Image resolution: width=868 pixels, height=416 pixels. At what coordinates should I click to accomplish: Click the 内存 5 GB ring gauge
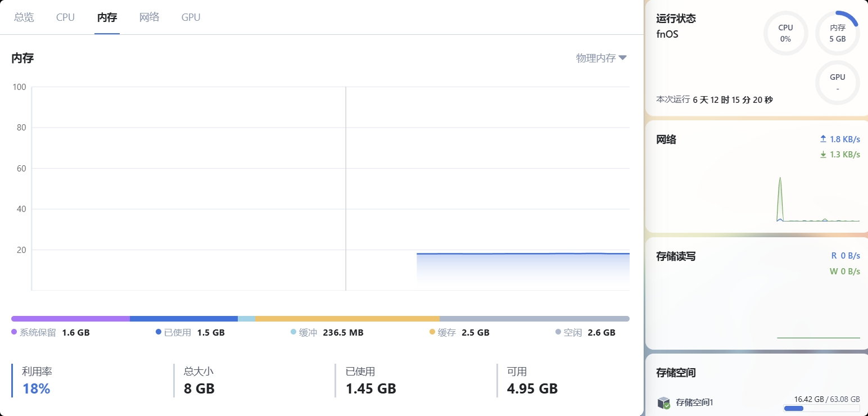(x=837, y=33)
